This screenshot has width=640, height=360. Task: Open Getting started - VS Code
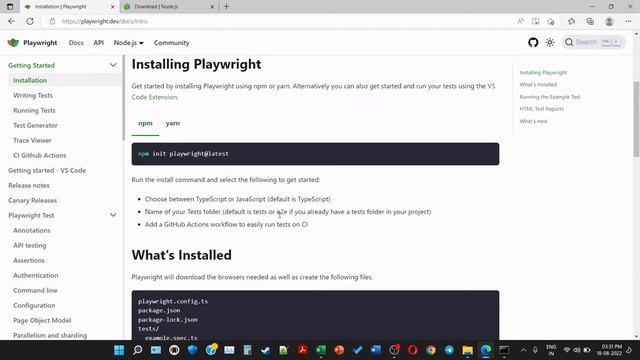(x=47, y=170)
